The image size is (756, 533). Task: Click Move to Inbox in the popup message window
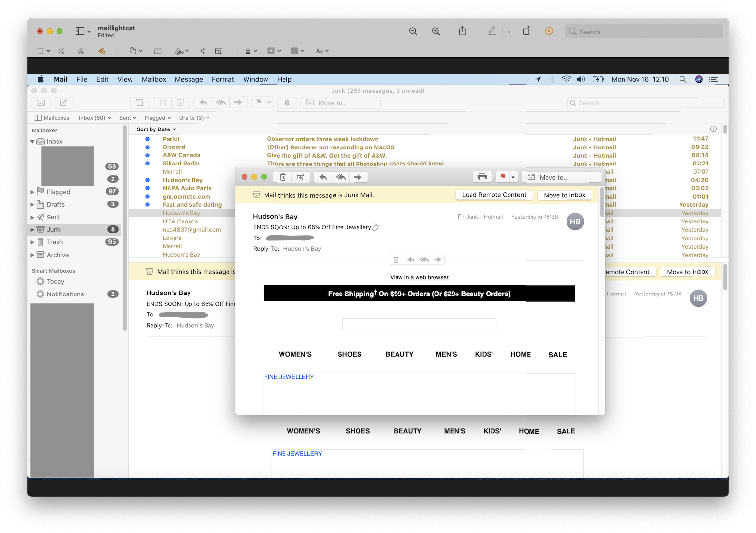pyautogui.click(x=565, y=195)
